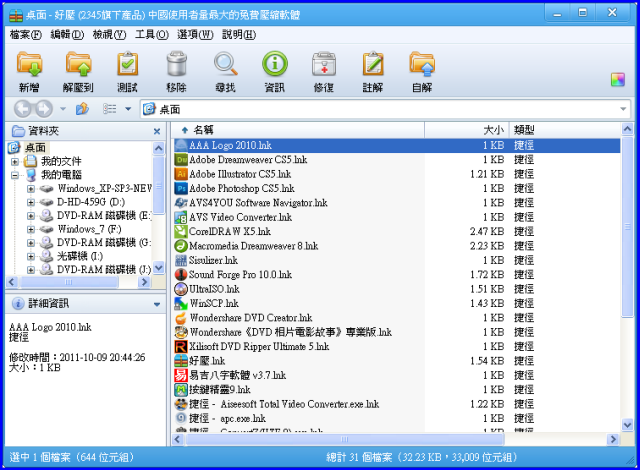The image size is (640, 470).
Task: Click the 資訊 (Info) toolbar icon
Action: tap(274, 70)
